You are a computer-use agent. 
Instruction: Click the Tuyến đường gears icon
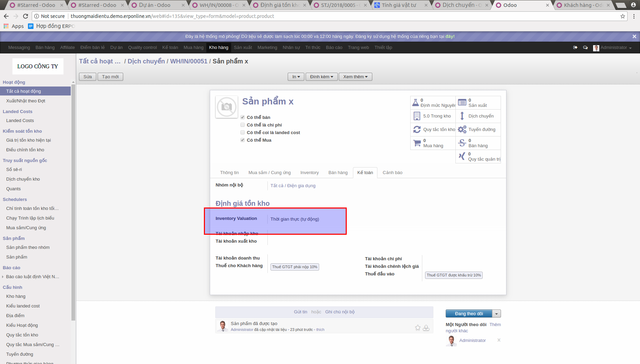pyautogui.click(x=462, y=130)
